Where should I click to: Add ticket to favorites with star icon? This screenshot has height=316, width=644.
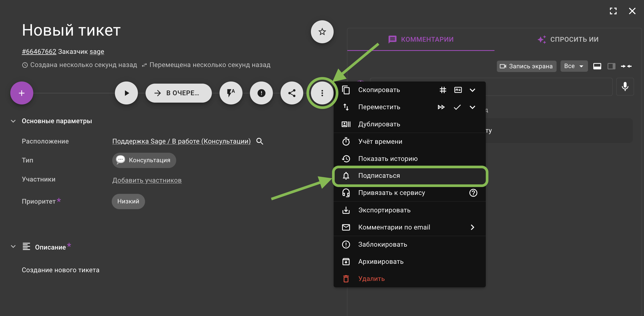(322, 32)
